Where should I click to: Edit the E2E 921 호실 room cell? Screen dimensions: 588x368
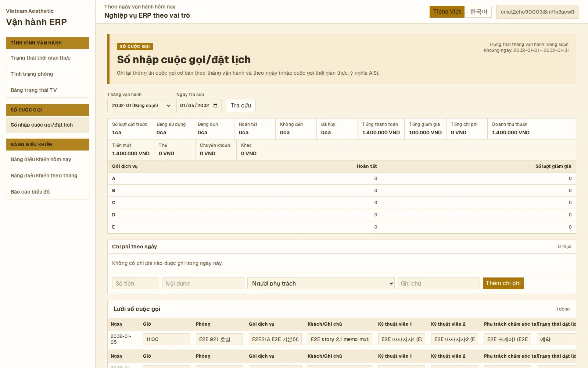tap(219, 339)
